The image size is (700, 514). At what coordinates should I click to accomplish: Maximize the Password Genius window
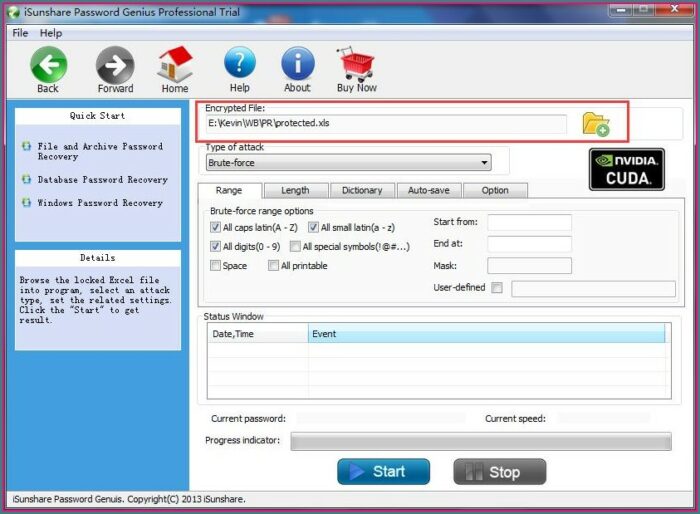(643, 10)
